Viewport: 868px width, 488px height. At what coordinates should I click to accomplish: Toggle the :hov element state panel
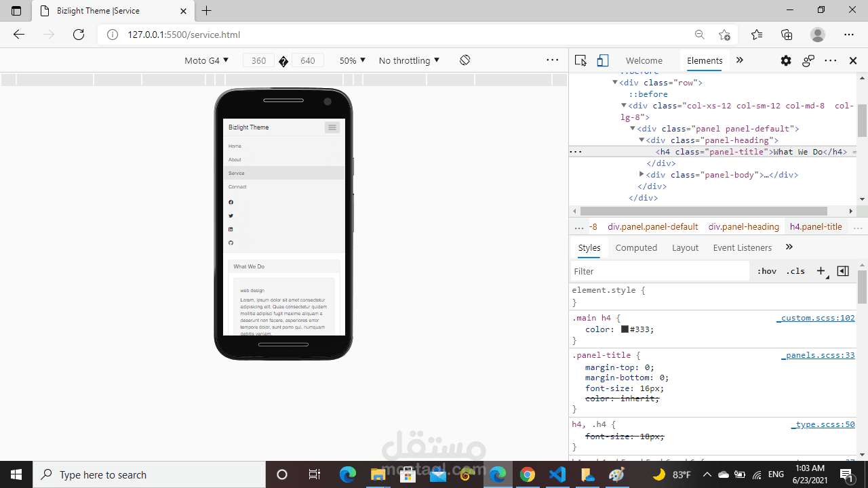767,271
